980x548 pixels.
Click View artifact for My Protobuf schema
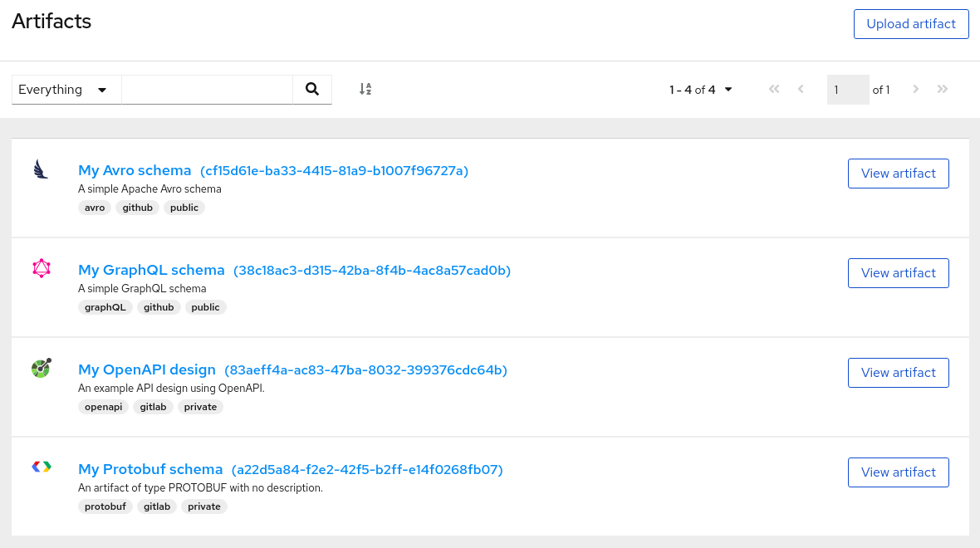[898, 472]
